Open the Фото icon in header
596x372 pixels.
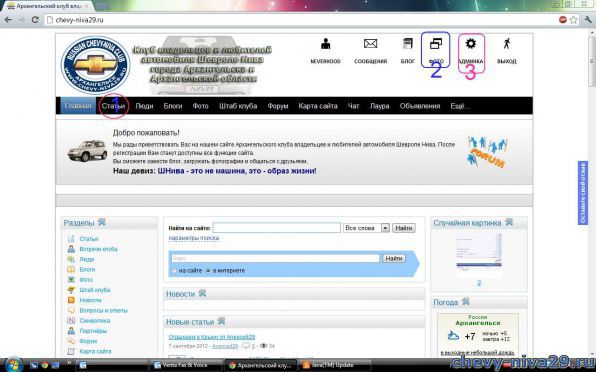point(436,44)
